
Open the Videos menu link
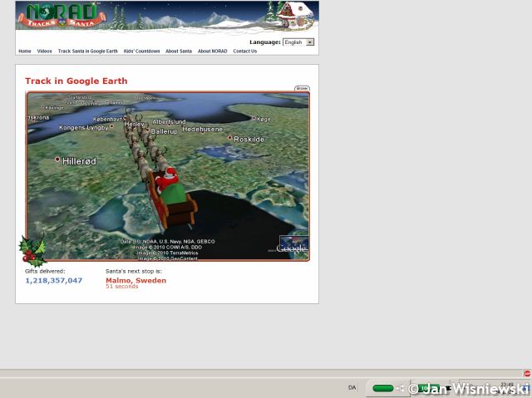[44, 52]
